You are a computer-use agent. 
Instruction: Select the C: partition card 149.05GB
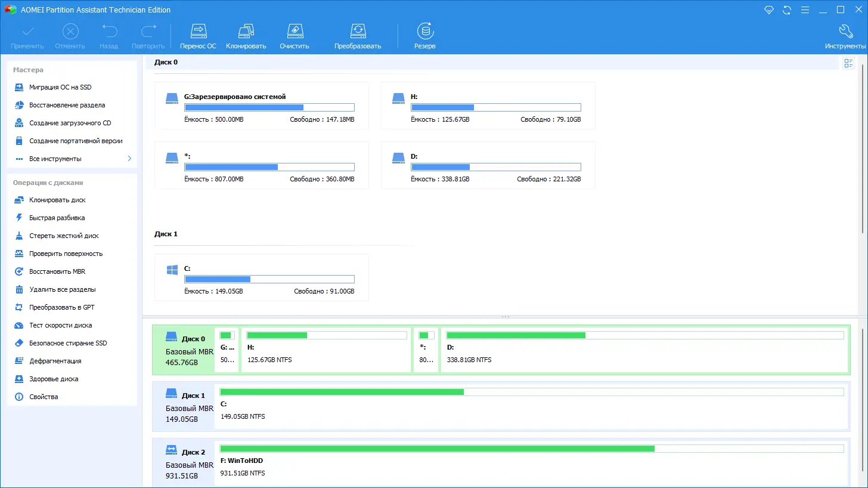click(x=262, y=277)
